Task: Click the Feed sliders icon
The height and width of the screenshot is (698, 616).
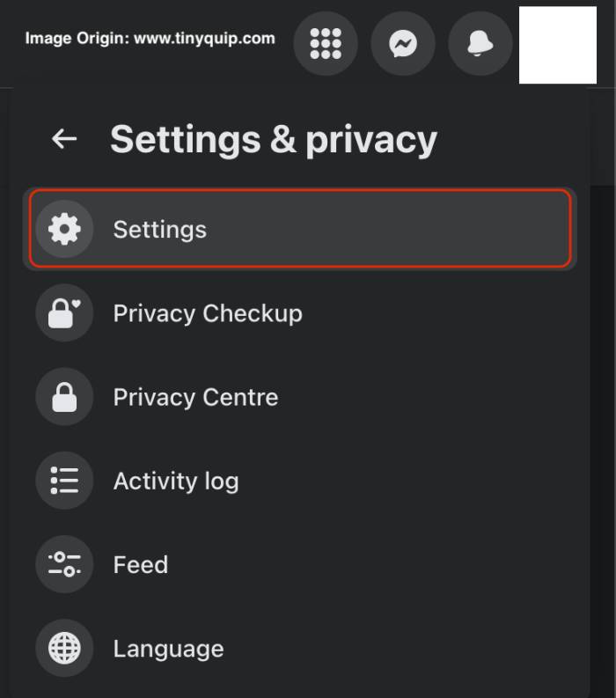Action: click(x=64, y=564)
